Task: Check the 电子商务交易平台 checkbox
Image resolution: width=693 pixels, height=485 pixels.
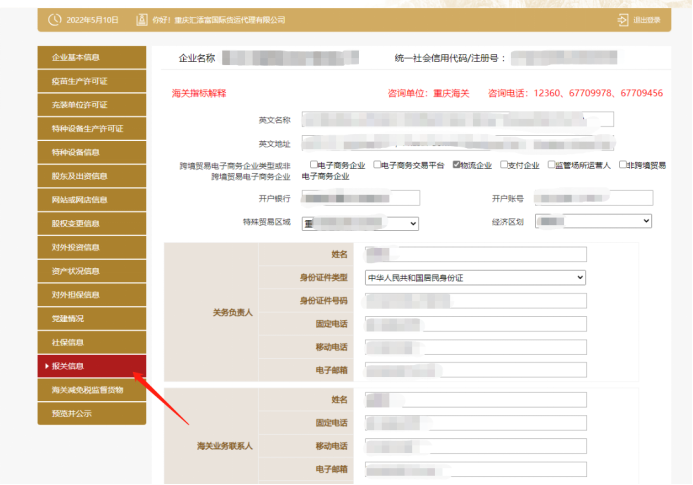Action: (377, 164)
